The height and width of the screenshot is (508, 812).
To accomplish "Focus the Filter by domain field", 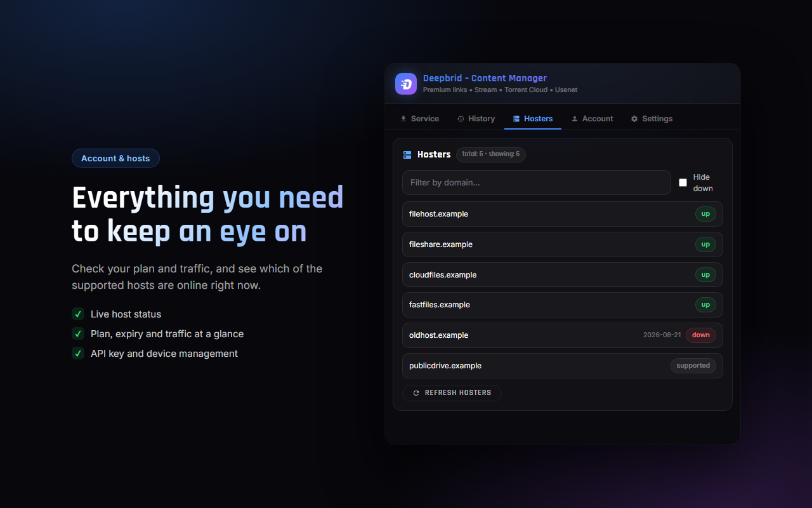I will click(537, 182).
